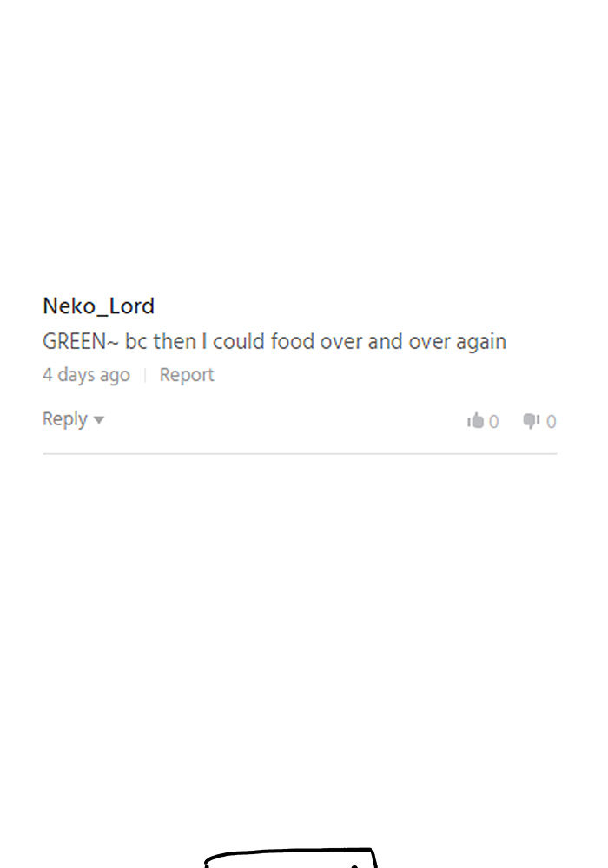Image resolution: width=608 pixels, height=868 pixels.
Task: Click the dislike count next to thumbs down
Action: [551, 422]
